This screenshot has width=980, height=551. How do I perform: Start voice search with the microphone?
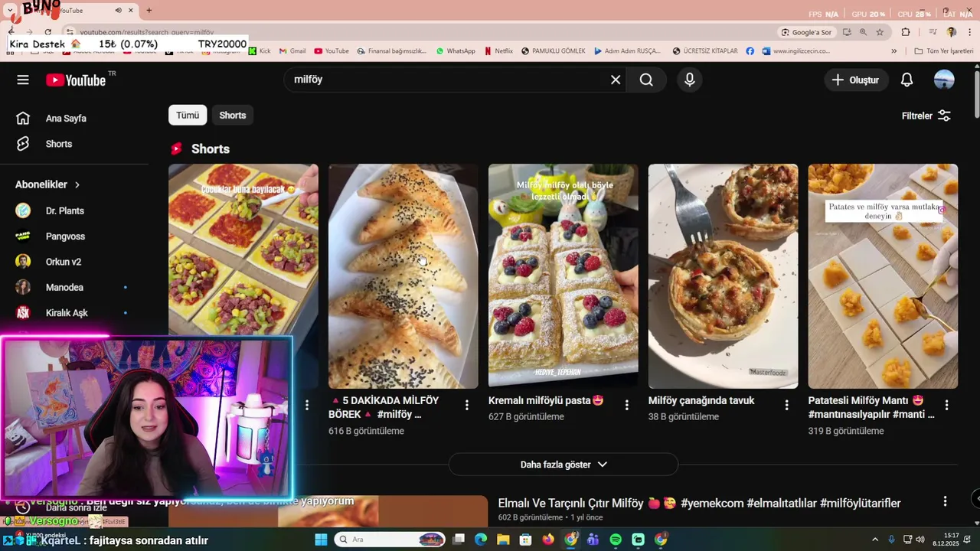pyautogui.click(x=690, y=80)
